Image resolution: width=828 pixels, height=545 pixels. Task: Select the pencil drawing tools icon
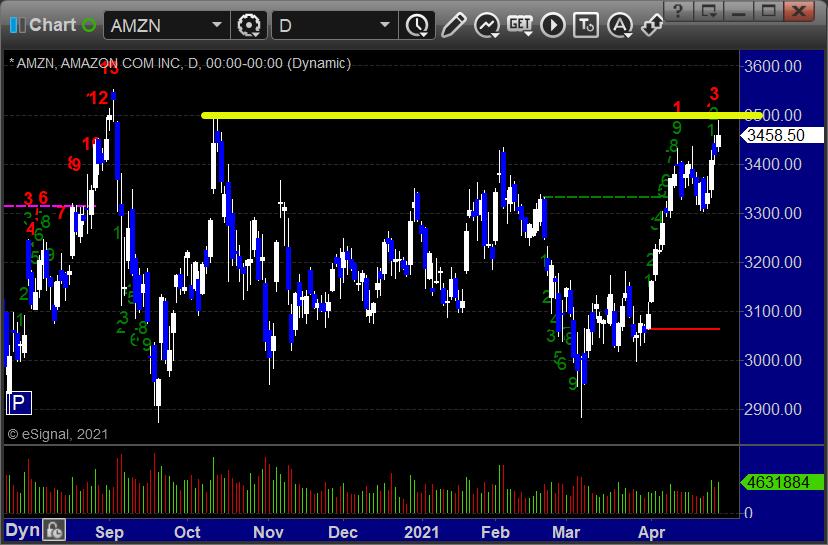coord(454,25)
